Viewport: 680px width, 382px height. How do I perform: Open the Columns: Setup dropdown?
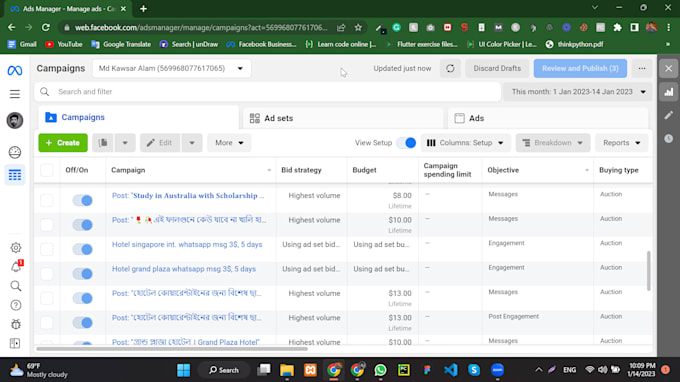[465, 143]
